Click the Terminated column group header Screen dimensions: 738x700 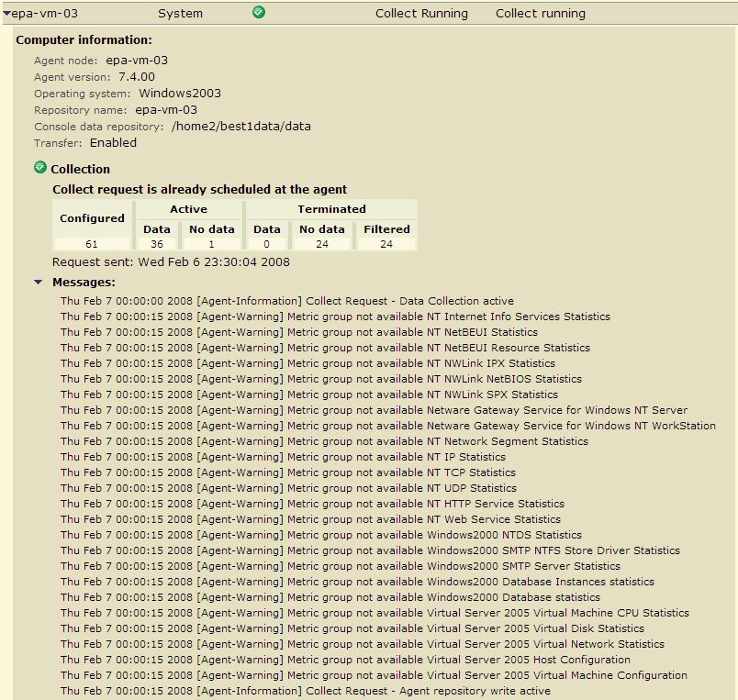tap(331, 209)
